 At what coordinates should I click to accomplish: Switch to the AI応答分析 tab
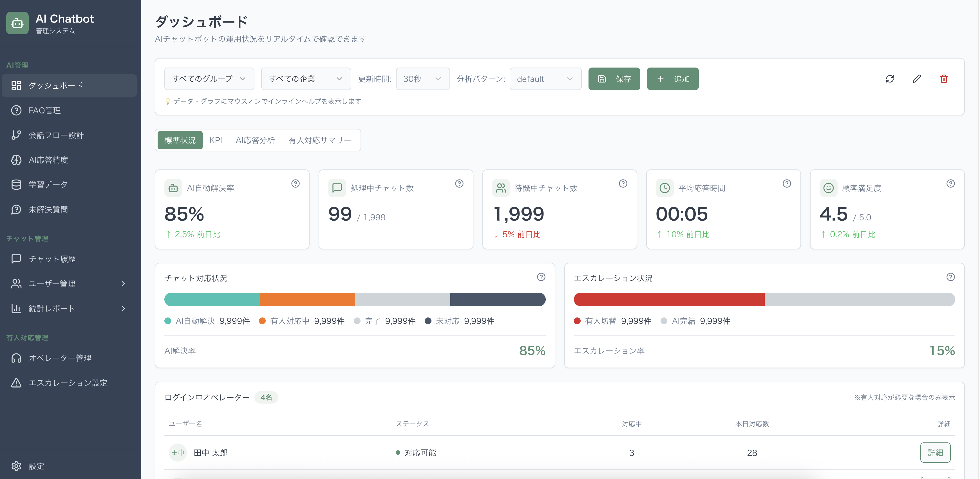click(255, 140)
